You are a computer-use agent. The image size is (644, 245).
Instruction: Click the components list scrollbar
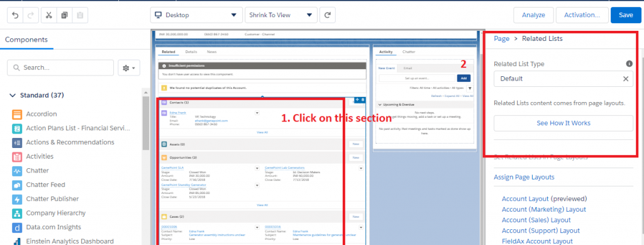pos(145,123)
